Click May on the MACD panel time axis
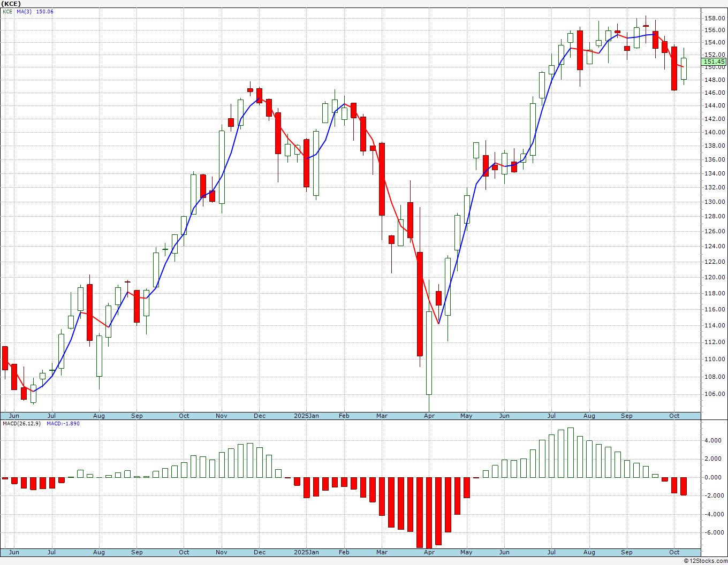The height and width of the screenshot is (565, 728). click(466, 552)
